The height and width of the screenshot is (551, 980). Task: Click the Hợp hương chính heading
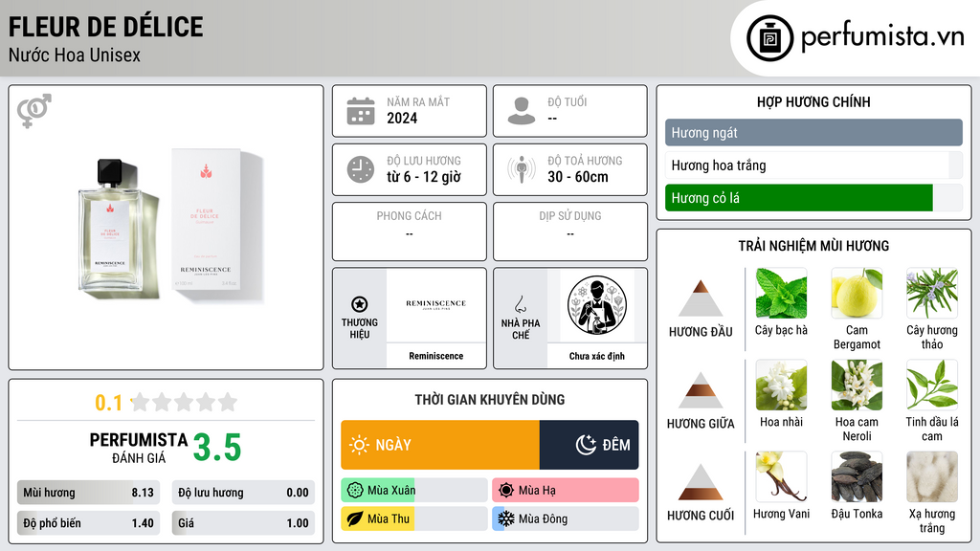(813, 101)
